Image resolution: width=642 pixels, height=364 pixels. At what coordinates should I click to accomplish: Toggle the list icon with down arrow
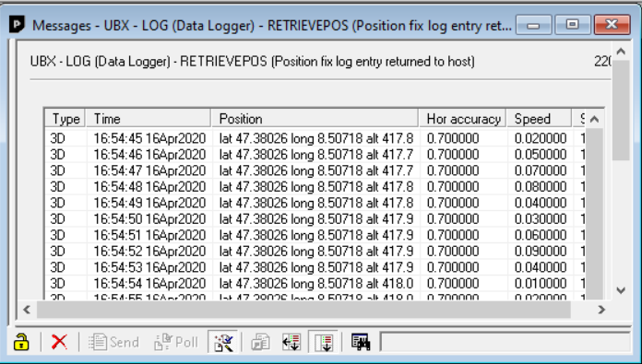click(323, 342)
